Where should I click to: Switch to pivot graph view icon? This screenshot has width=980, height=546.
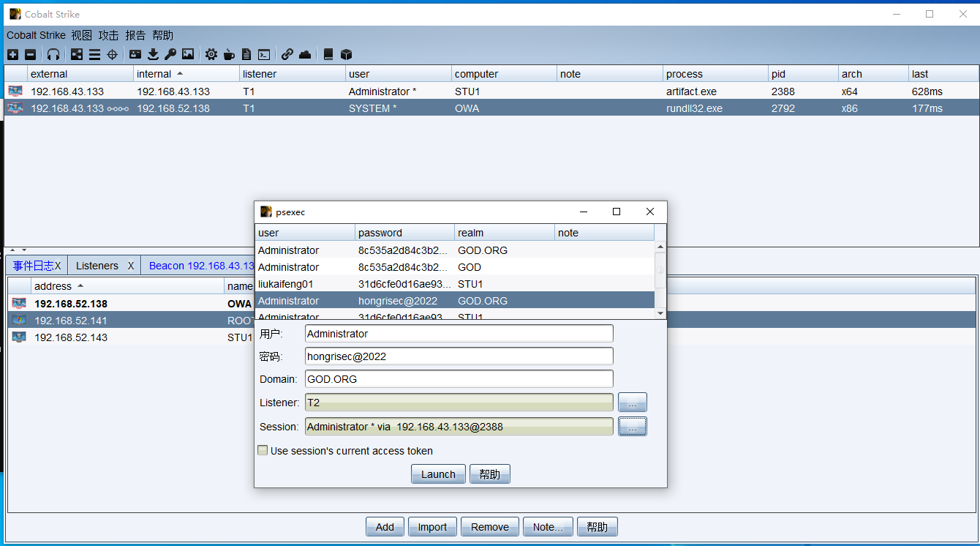pos(77,54)
